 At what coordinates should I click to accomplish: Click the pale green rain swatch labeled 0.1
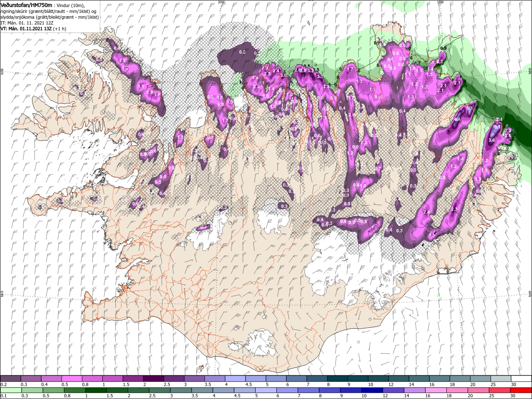(10, 390)
